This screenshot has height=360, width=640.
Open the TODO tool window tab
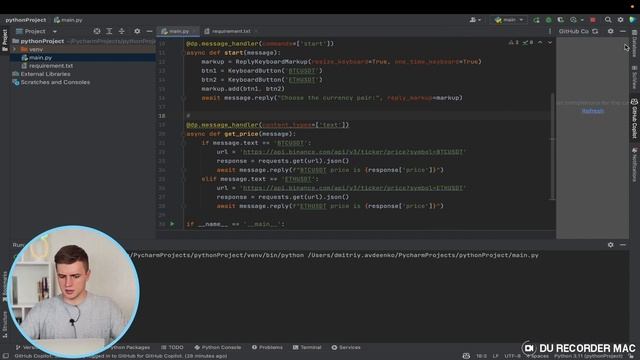point(172,347)
